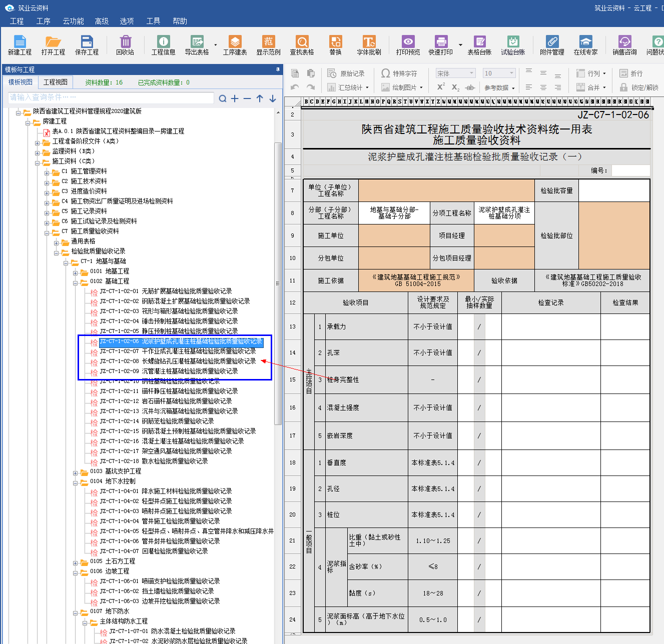Open 打印预览 print preview

pos(408,45)
